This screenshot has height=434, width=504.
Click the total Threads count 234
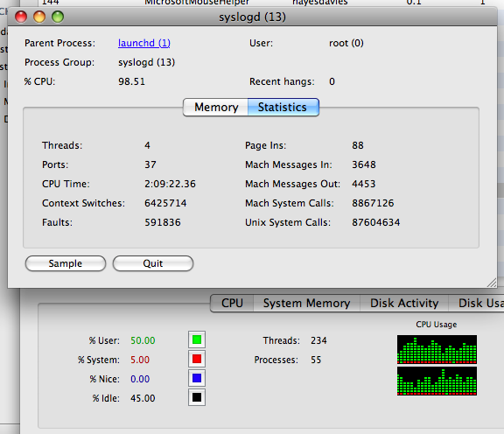point(318,340)
